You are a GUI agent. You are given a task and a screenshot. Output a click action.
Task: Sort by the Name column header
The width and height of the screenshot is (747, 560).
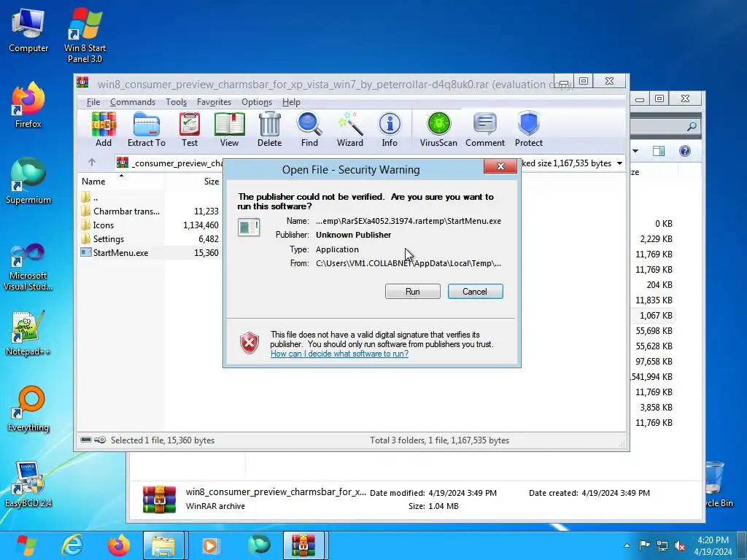122,182
